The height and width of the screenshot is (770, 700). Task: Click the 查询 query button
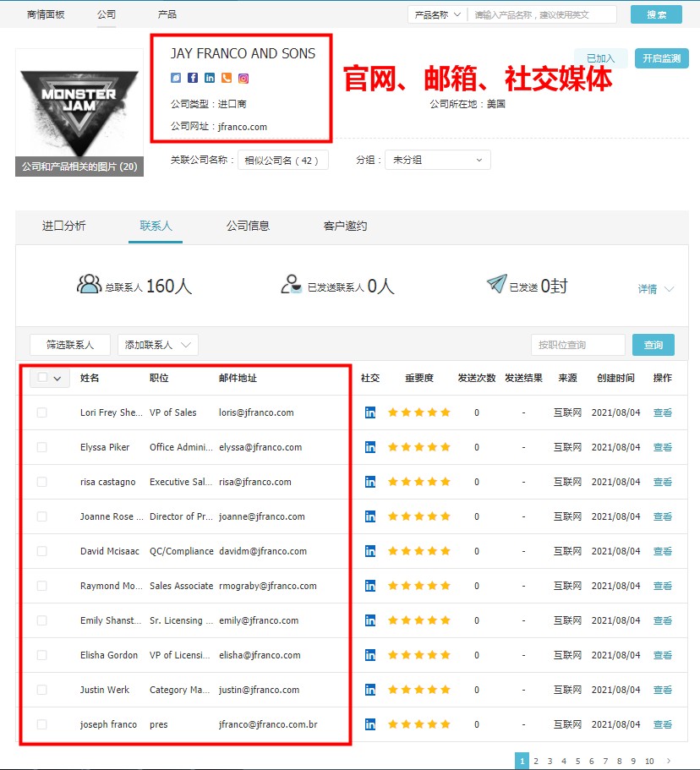click(x=654, y=345)
